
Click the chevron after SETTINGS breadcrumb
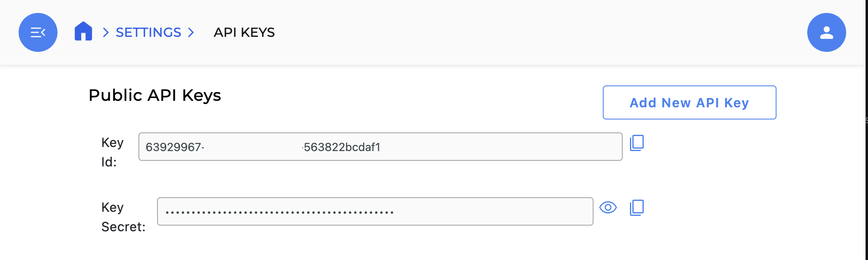click(191, 32)
